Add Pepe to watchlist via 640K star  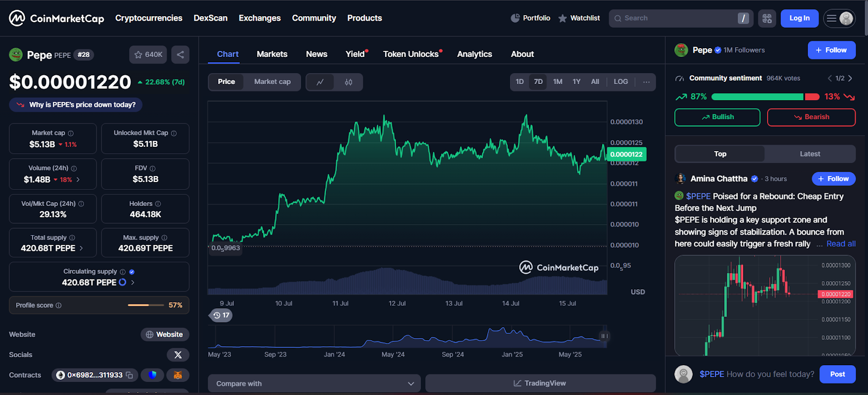click(x=148, y=55)
